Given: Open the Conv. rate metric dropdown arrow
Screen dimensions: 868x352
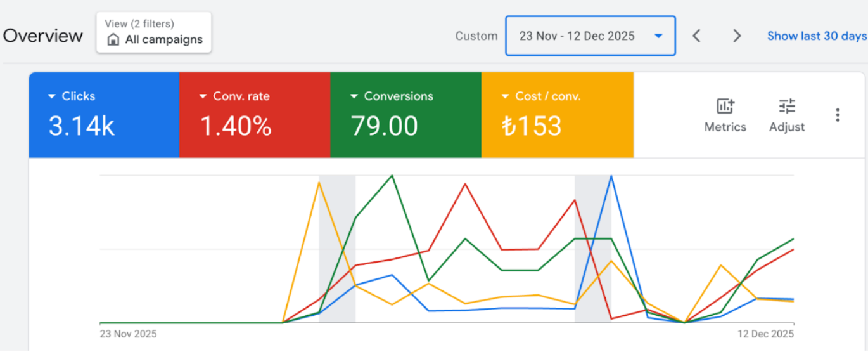Looking at the screenshot, I should click(x=203, y=96).
